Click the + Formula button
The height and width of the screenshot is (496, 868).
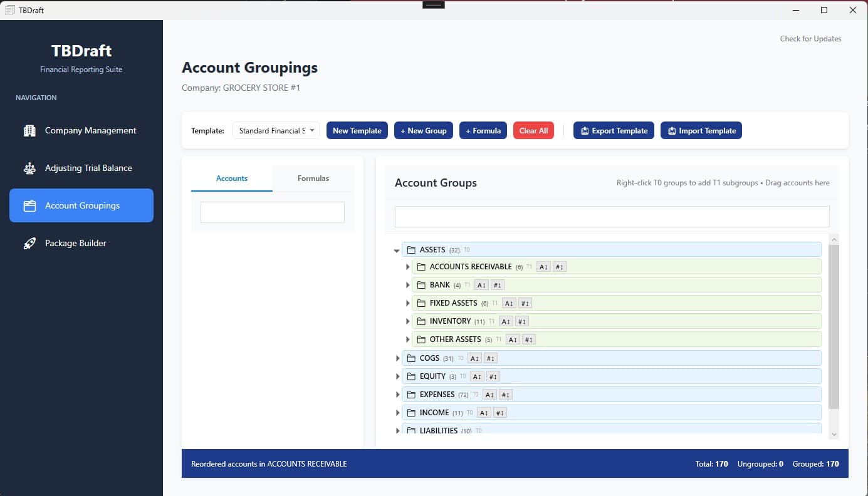pyautogui.click(x=483, y=130)
